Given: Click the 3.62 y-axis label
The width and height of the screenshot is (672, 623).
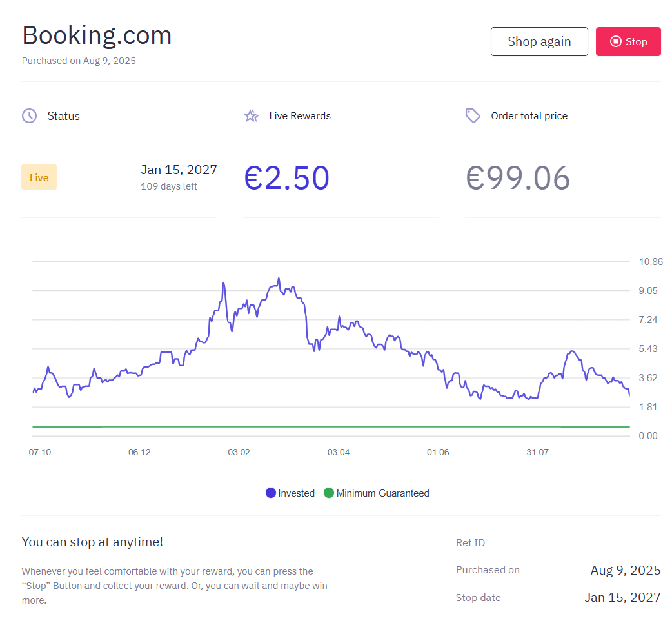Looking at the screenshot, I should 648,378.
